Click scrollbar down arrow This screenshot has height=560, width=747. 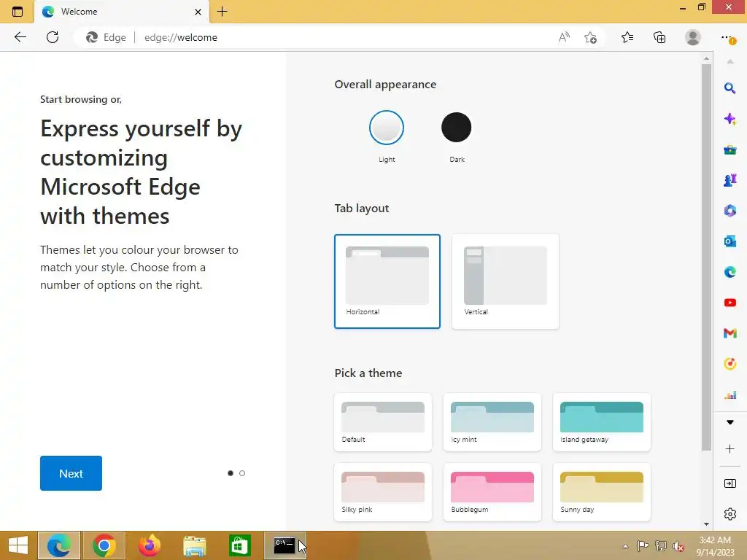tap(706, 524)
